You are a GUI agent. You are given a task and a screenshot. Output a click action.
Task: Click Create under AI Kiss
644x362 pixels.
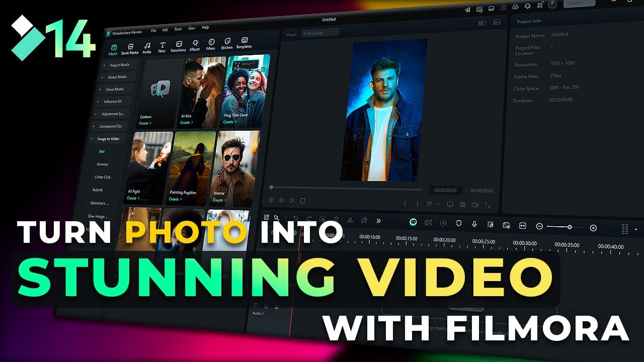[x=186, y=122]
